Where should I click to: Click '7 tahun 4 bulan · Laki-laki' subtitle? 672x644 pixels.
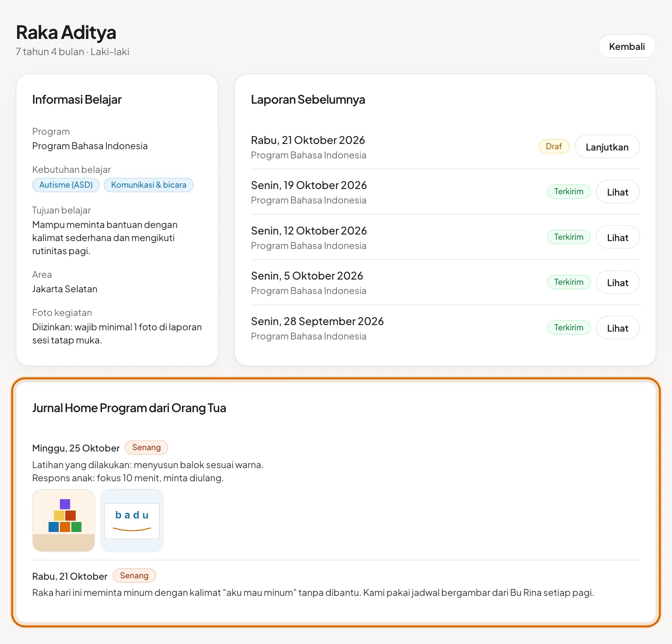[73, 52]
